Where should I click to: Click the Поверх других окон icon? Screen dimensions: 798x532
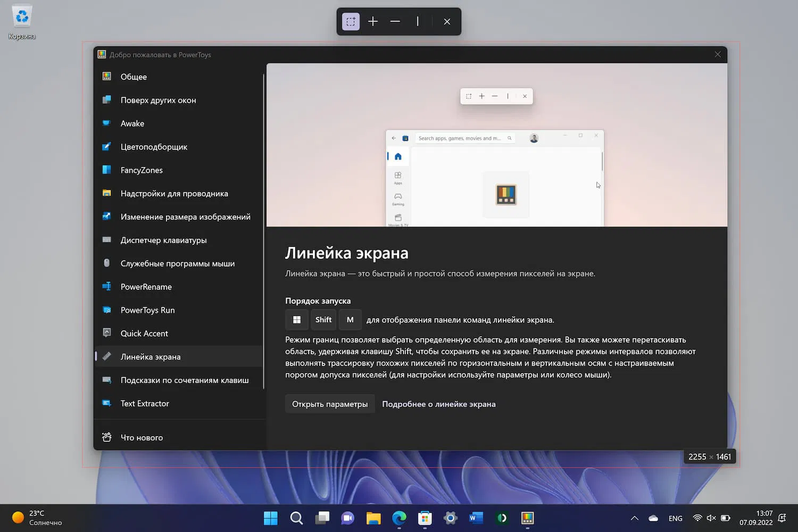click(107, 100)
